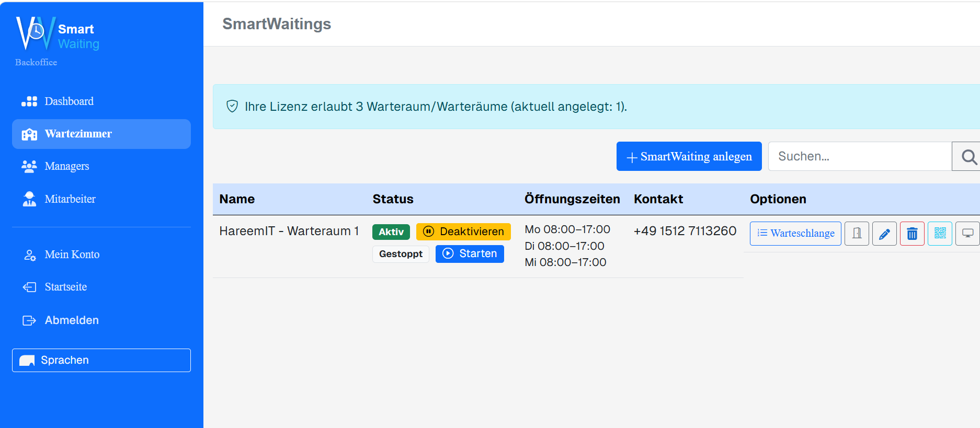Click the Mo 08:00–17:00 opening time
Viewport: 980px width, 428px height.
[567, 229]
